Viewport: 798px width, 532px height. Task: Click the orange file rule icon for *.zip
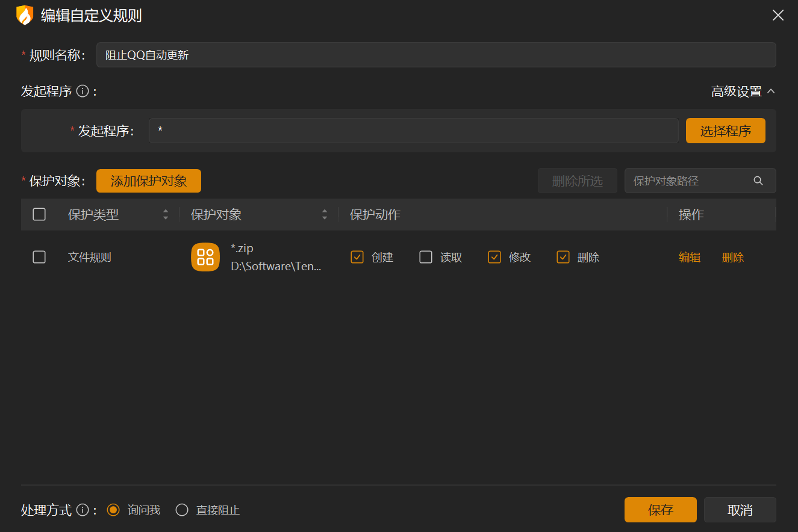[x=205, y=258]
